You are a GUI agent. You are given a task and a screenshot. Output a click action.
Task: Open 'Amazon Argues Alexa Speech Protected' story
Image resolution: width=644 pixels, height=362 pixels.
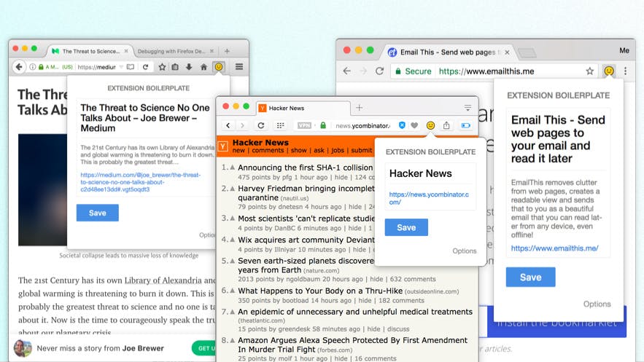click(352, 345)
